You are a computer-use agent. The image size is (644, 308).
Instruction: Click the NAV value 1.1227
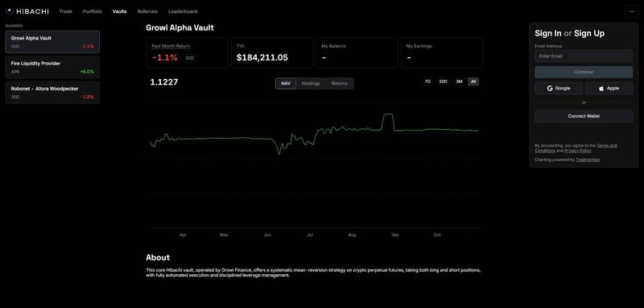[164, 81]
